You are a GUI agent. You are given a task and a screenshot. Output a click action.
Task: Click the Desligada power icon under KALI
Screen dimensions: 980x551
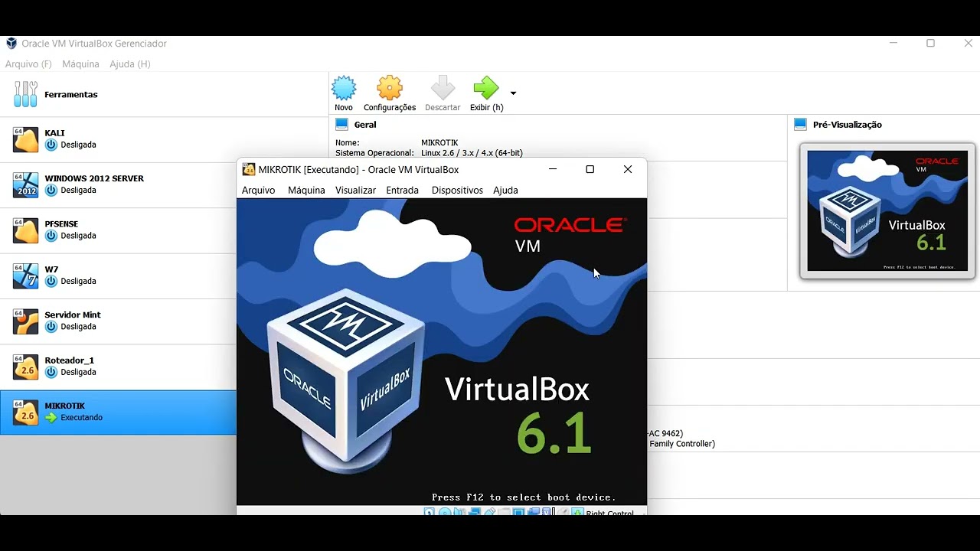51,145
